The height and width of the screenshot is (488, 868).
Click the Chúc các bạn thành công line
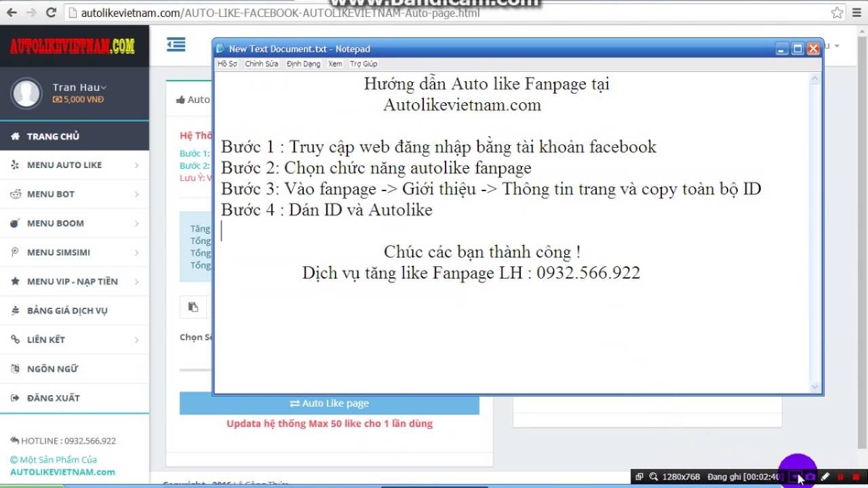click(x=482, y=252)
